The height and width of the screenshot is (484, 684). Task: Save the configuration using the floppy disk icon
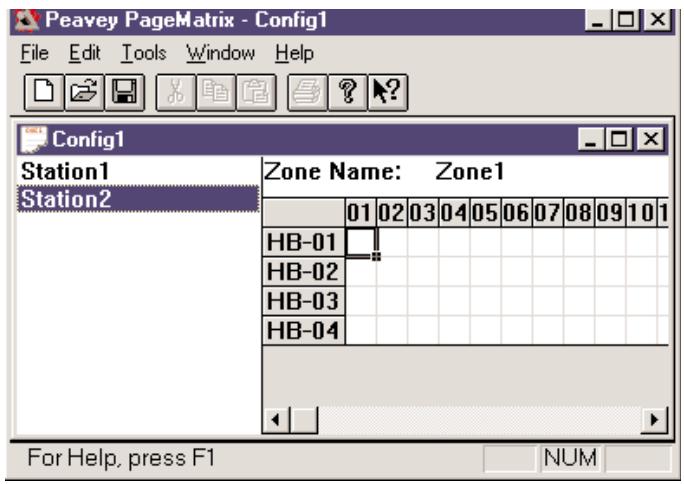(124, 92)
